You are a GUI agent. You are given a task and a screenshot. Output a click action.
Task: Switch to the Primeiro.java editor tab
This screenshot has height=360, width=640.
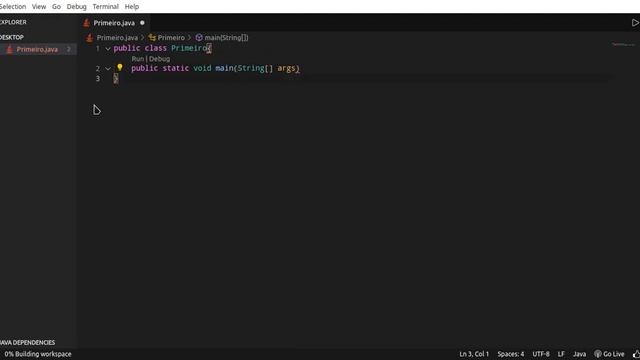114,23
